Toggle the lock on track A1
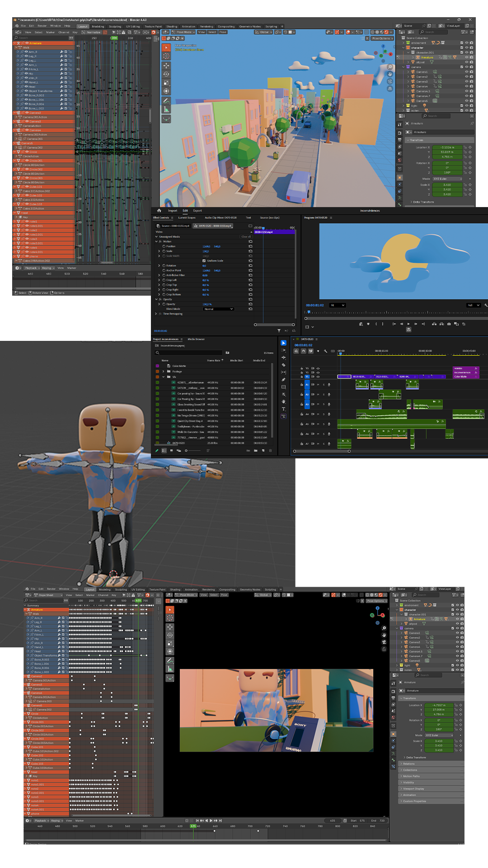Screen dimensions: 488x868 point(301,385)
